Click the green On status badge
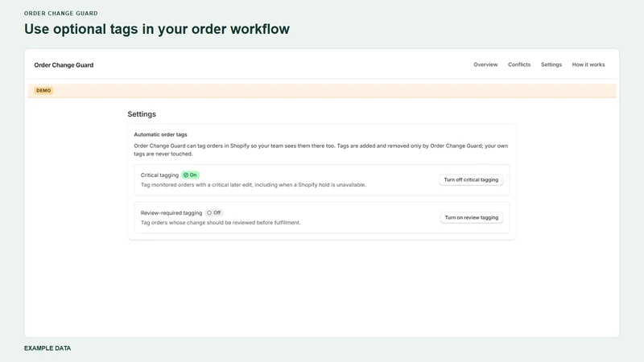 tap(190, 175)
